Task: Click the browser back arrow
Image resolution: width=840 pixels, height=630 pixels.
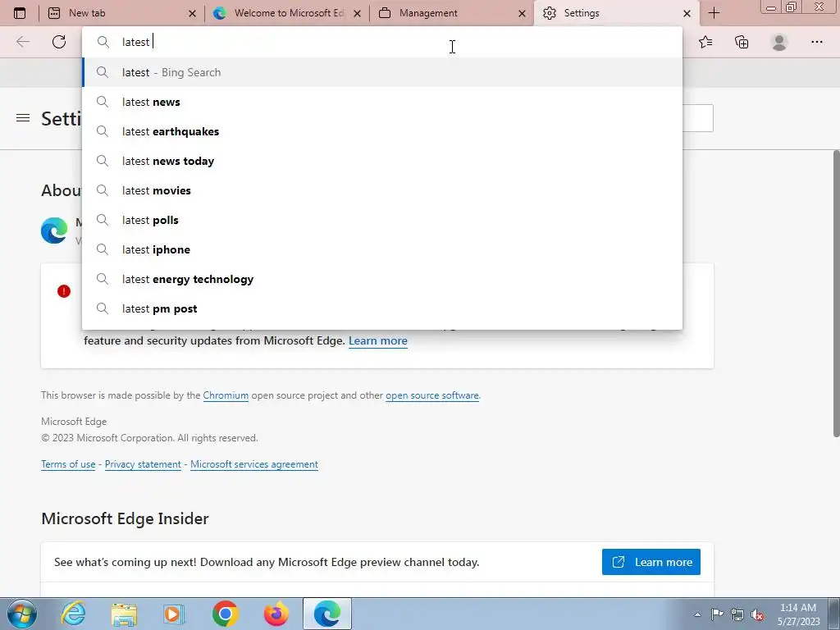Action: [22, 42]
